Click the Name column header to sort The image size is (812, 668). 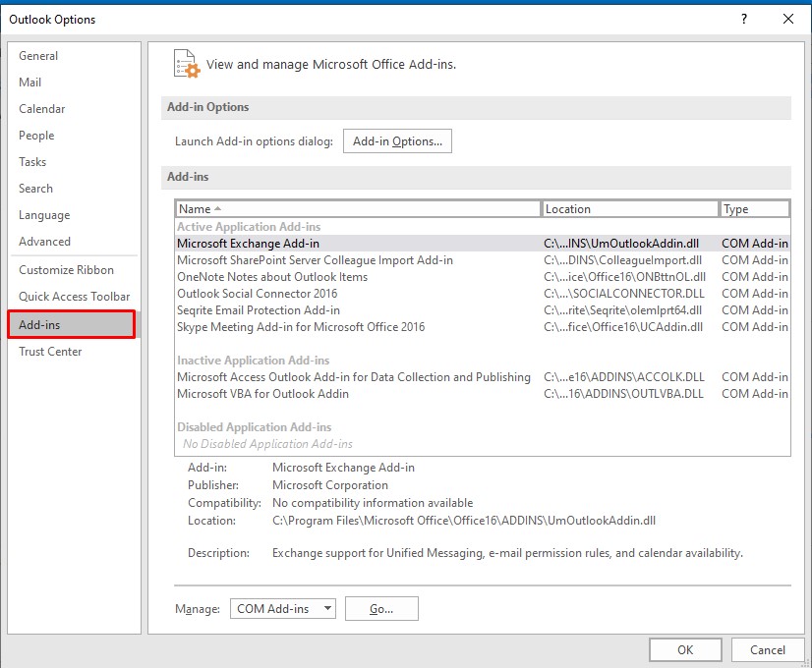click(358, 209)
